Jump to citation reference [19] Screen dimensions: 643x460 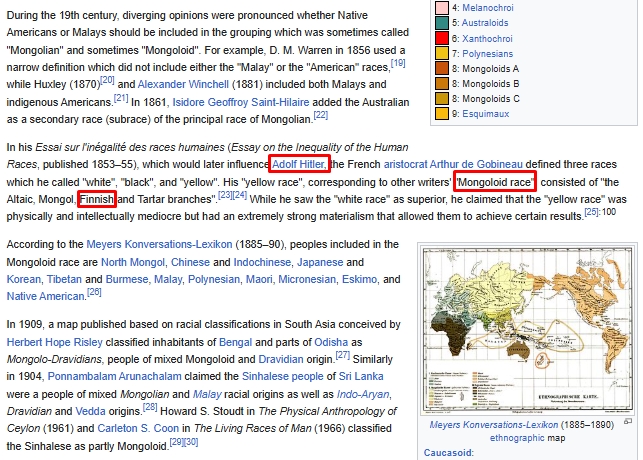pyautogui.click(x=398, y=63)
